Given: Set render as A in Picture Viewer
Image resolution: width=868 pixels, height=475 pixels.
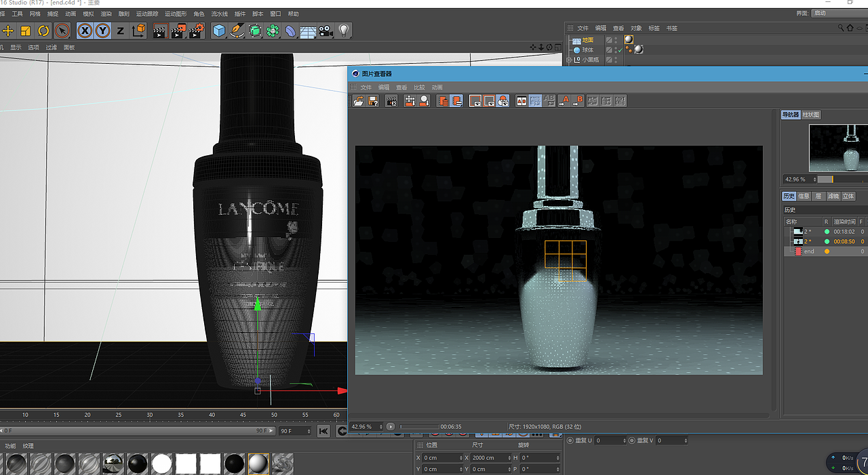Looking at the screenshot, I should click(x=564, y=101).
